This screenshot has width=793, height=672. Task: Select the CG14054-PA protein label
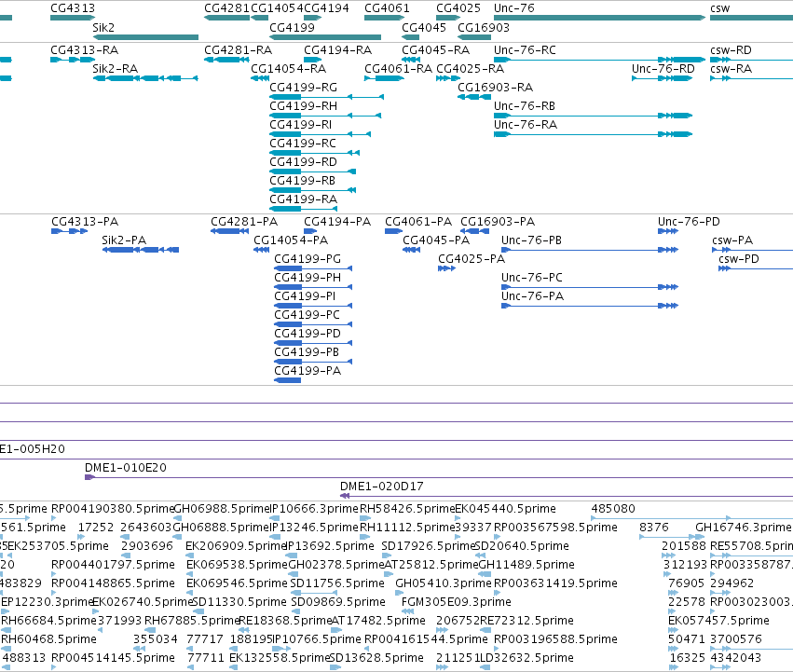click(291, 240)
